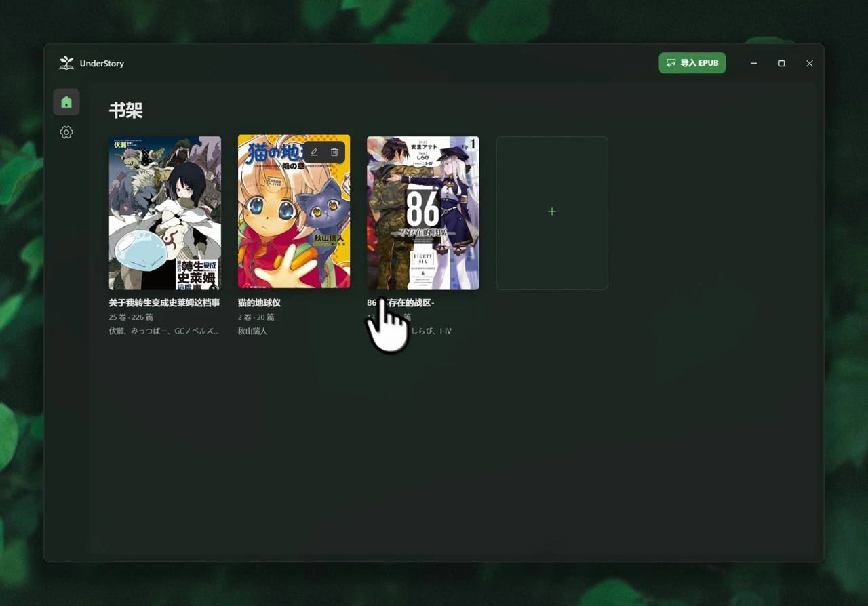Click the title 关于我转生变成史莱姆这档事
Image resolution: width=868 pixels, height=606 pixels.
[165, 303]
